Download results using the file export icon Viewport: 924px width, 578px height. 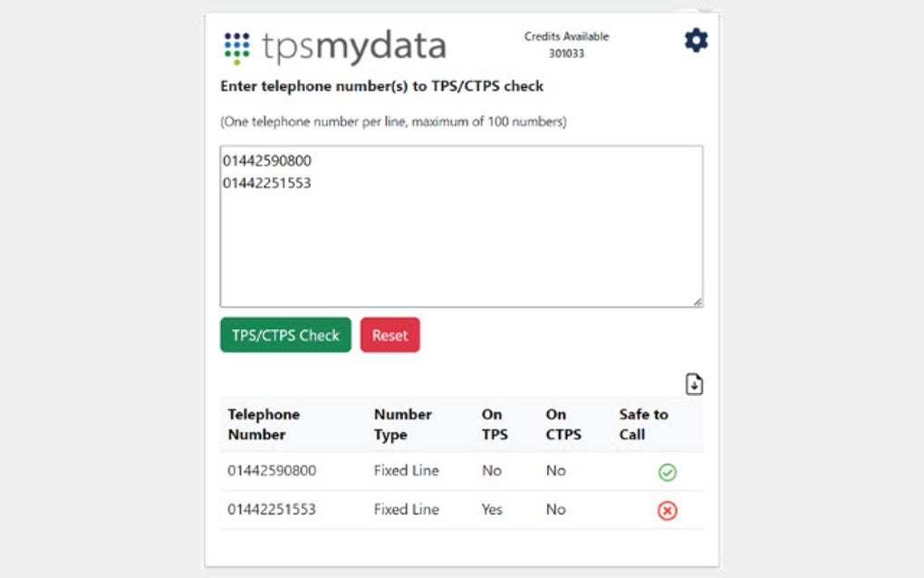click(x=694, y=384)
